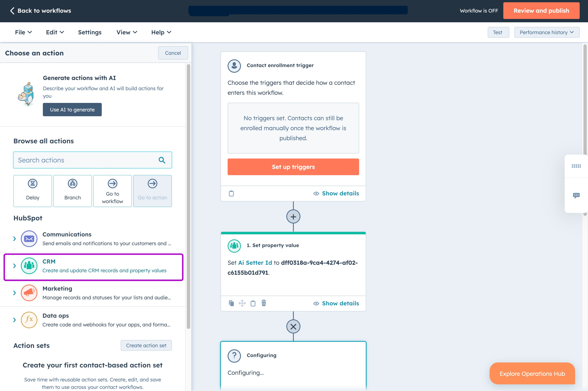Expand the Communications category

click(x=14, y=239)
